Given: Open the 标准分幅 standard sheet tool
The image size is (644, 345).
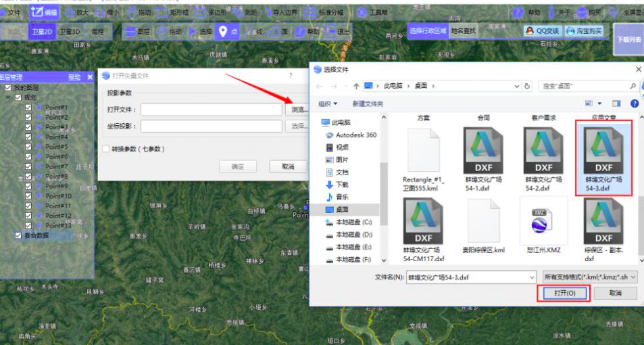Looking at the screenshot, I should coord(324,13).
